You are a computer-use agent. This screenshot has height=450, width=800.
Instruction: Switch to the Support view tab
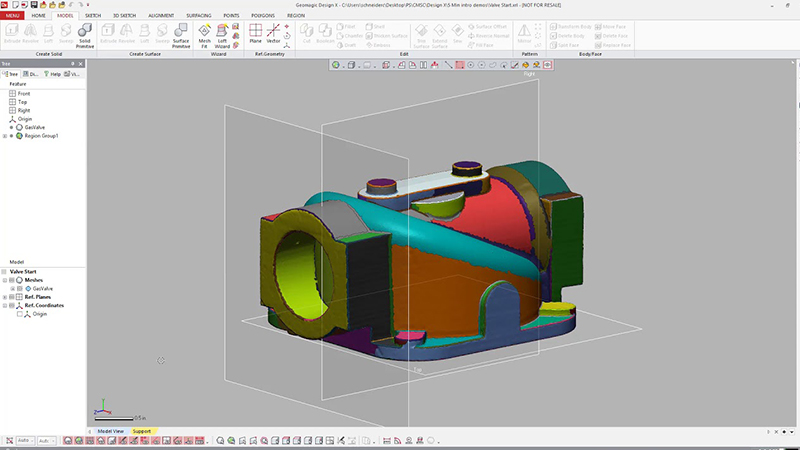[x=142, y=431]
